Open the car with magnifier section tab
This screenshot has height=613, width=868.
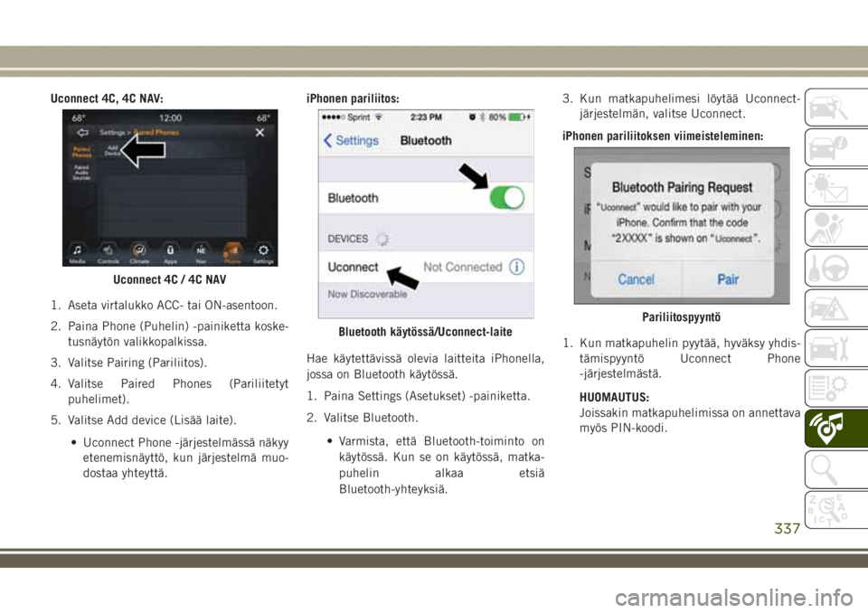pyautogui.click(x=835, y=107)
